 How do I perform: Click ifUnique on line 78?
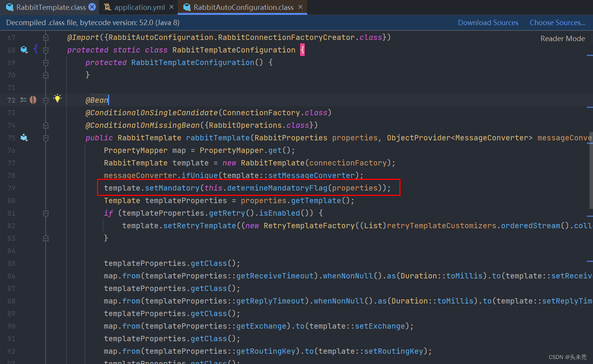tap(200, 175)
